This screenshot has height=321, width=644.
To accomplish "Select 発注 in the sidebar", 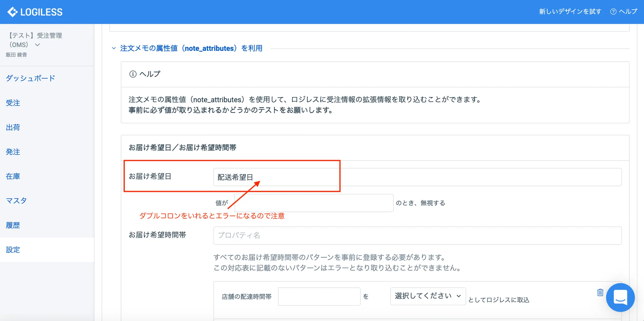I will pyautogui.click(x=13, y=152).
